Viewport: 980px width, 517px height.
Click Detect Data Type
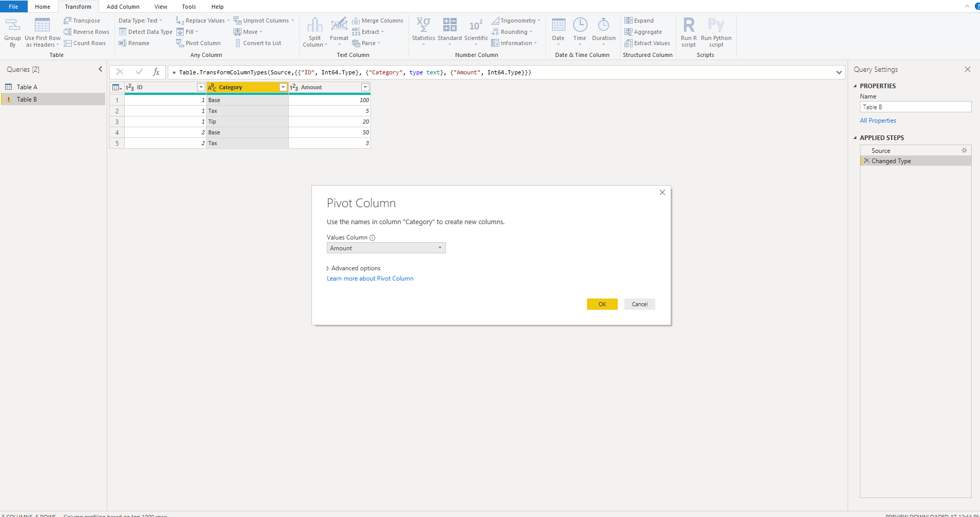coord(146,32)
